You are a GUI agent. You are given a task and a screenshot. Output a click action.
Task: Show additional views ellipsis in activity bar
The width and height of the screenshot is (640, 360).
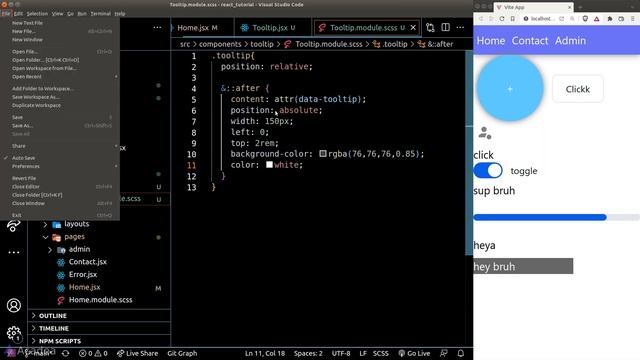(14, 252)
